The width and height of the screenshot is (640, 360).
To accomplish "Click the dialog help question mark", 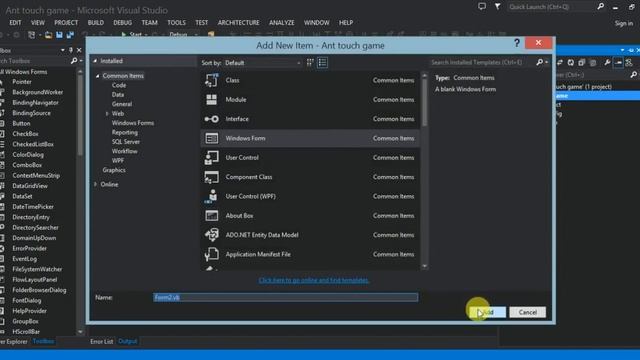I will (x=517, y=43).
